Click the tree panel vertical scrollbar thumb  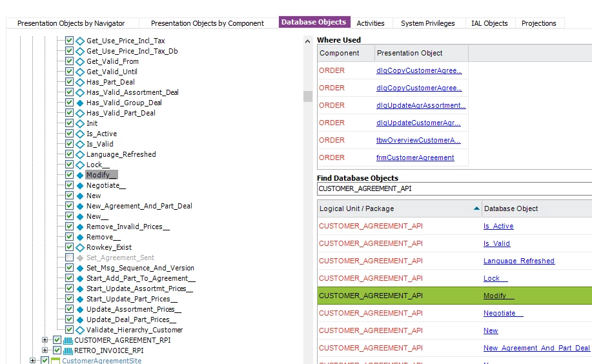pyautogui.click(x=308, y=96)
